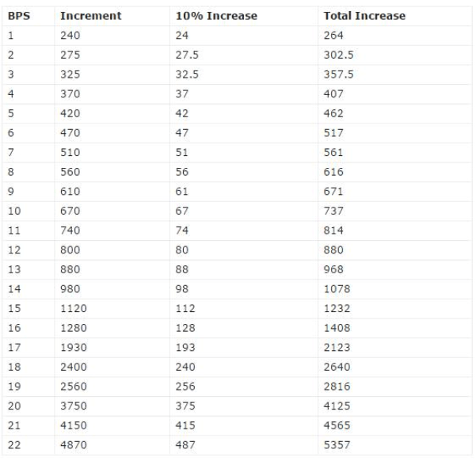Select the Increment cell 670

pos(70,211)
